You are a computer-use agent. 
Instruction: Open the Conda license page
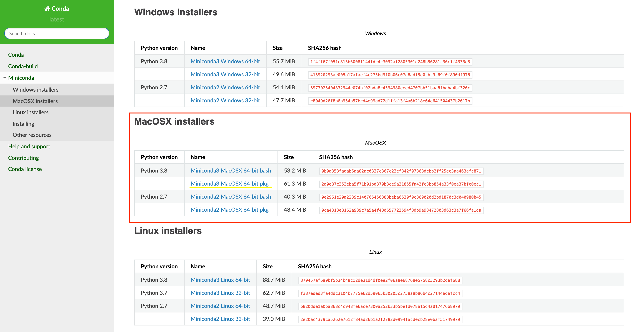[x=25, y=169]
